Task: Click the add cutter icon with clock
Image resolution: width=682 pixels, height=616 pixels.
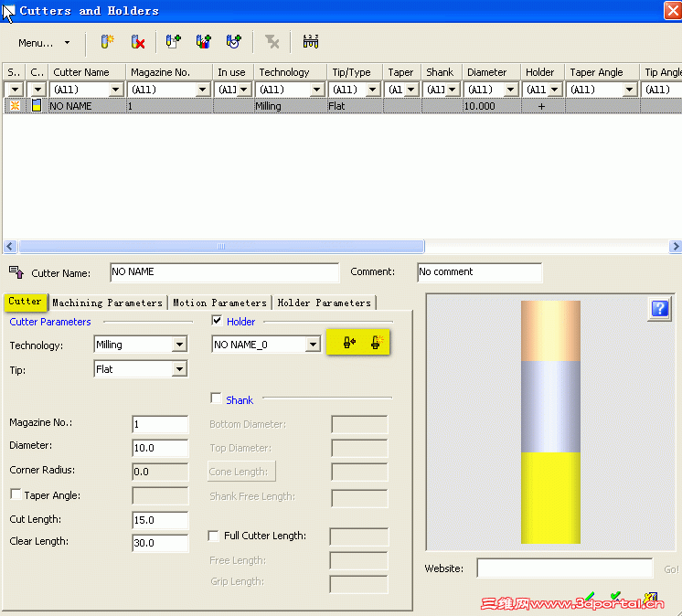Action: [233, 42]
